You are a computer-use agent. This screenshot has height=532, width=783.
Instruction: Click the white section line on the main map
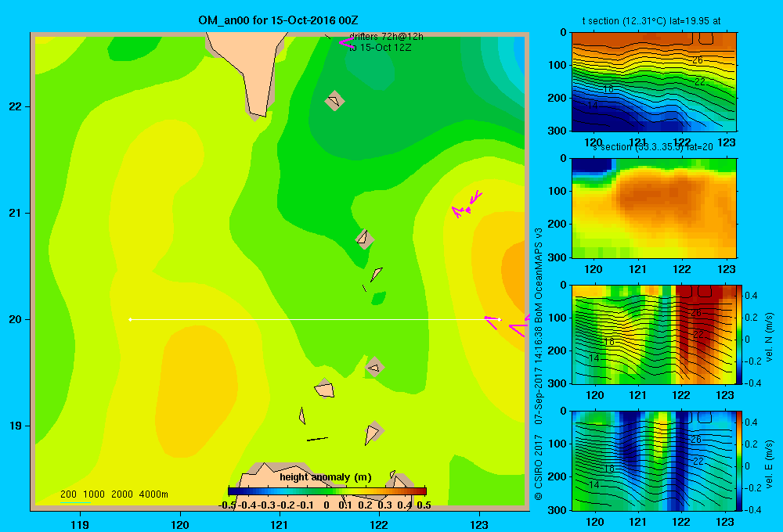[315, 319]
